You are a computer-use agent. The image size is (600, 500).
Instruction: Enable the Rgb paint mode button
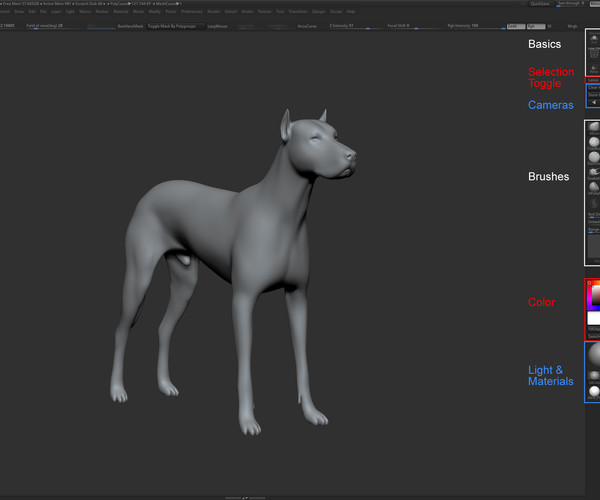(534, 26)
